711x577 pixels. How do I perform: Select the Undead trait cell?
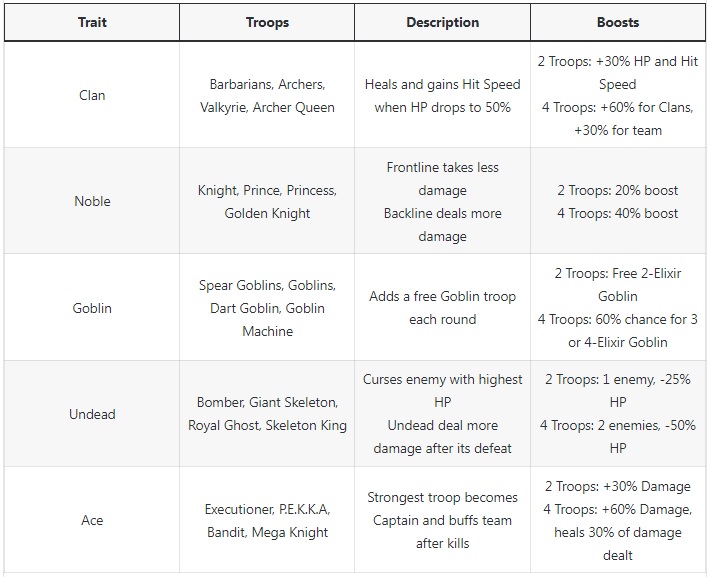pos(92,414)
